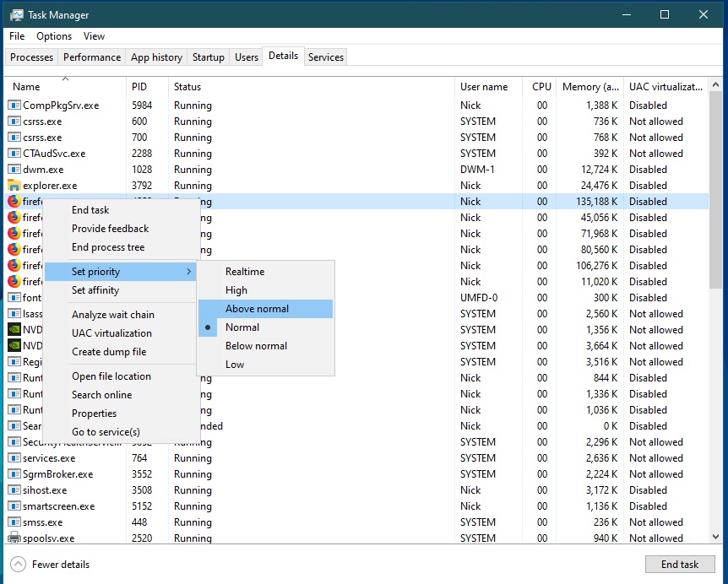Viewport: 728px width, 584px height.
Task: Click the icon of csrss.exe with PID 700
Action: coord(14,138)
